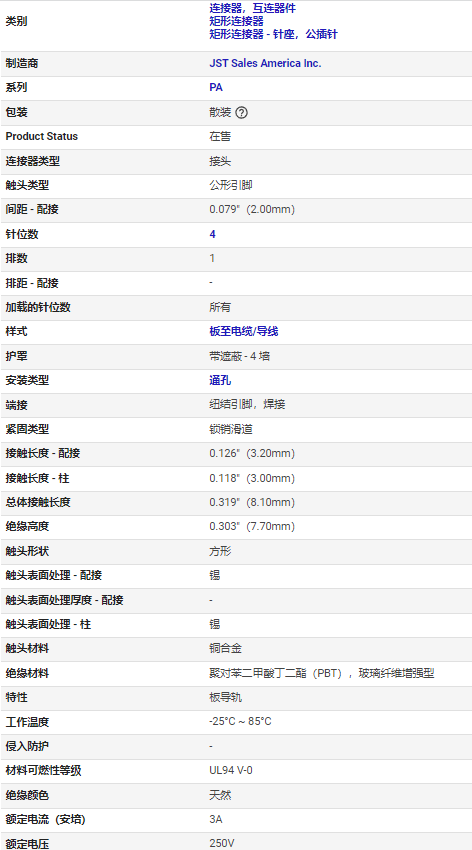Screen dimensions: 472x850
Task: Open JST Sales America Inc. manufacturer link
Action: click(265, 63)
